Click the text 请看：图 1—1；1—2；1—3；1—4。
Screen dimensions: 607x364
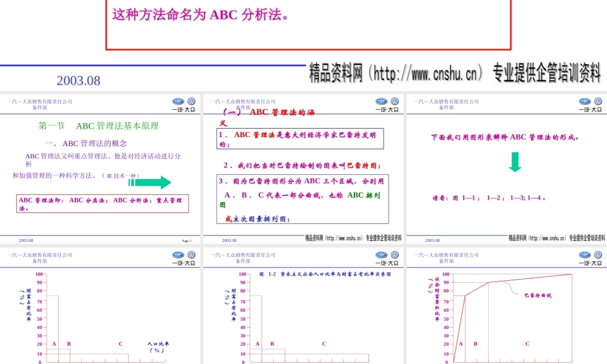(489, 198)
